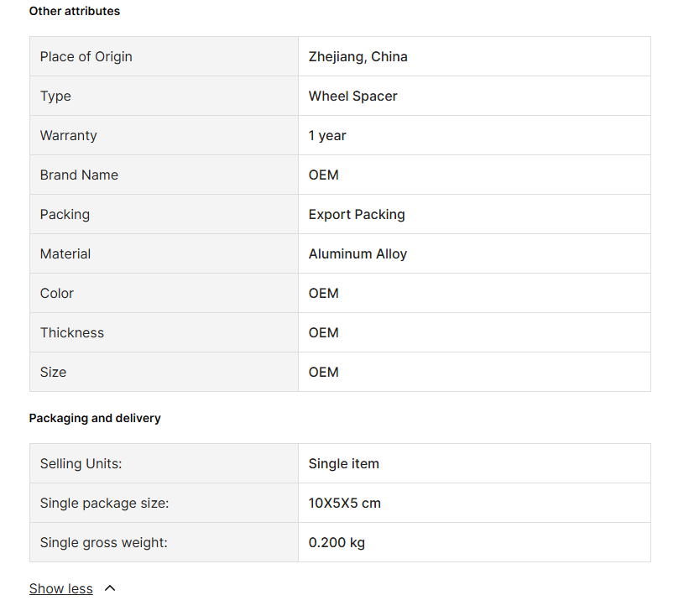Viewport: 689px width, 616px height.
Task: Select the "Place of Origin" label cell
Action: 86,57
